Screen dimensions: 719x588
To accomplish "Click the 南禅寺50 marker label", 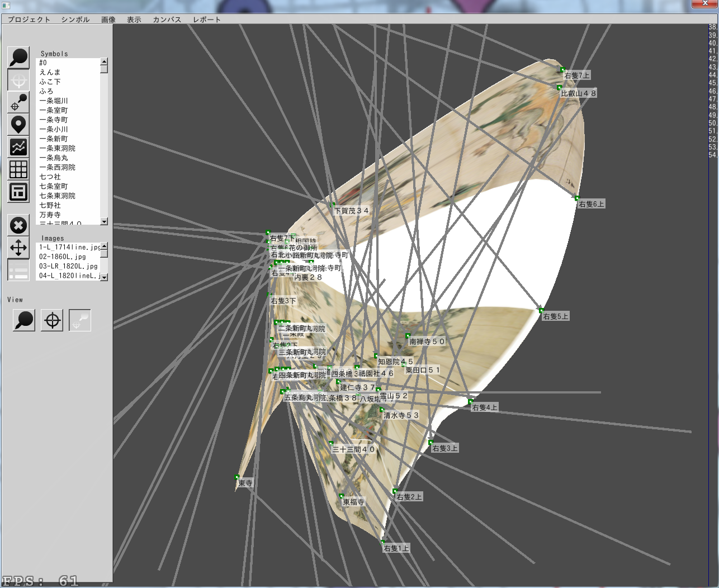I will (x=427, y=341).
